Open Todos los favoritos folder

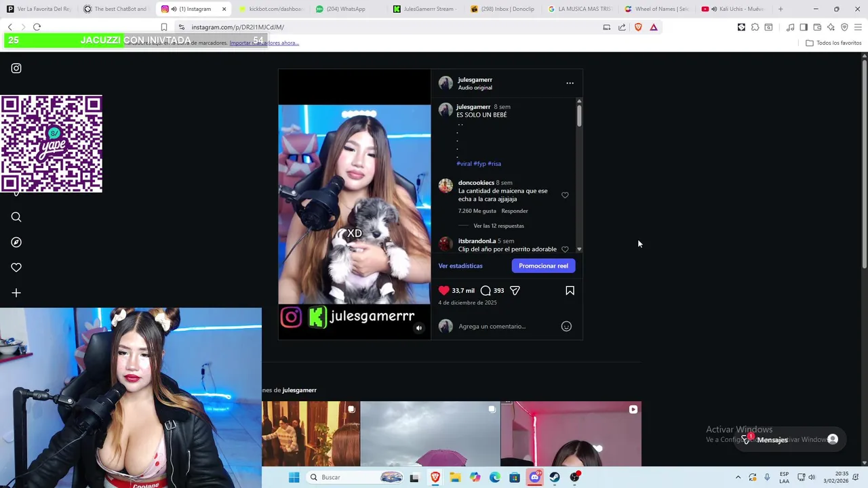click(x=833, y=43)
